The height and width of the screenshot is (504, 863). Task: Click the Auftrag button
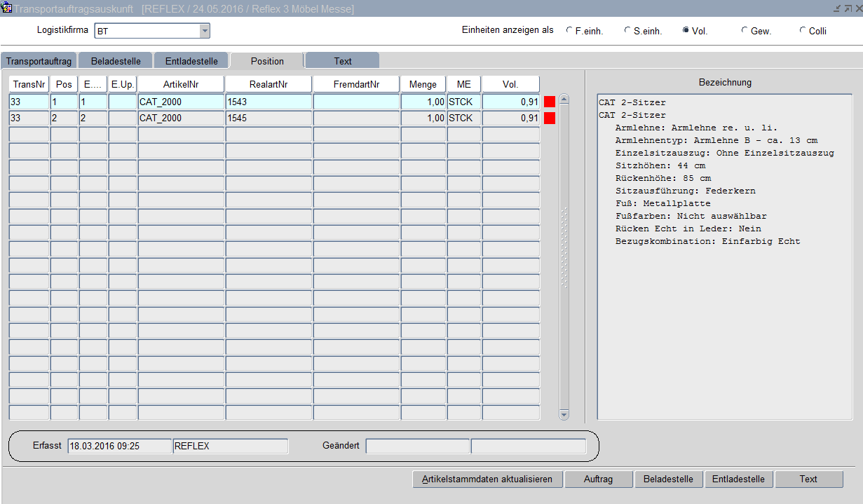(x=598, y=479)
